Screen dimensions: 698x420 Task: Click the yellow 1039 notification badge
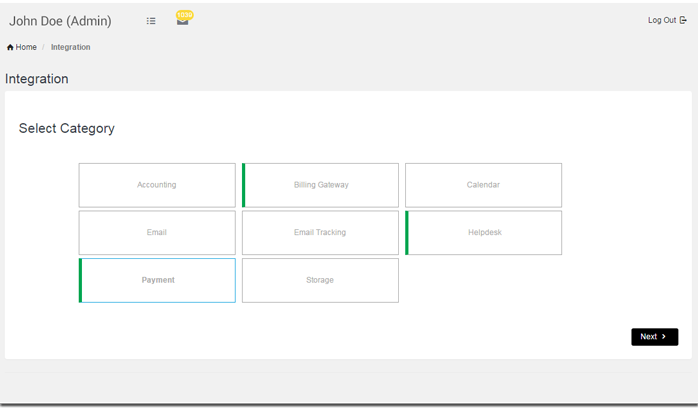coord(185,15)
